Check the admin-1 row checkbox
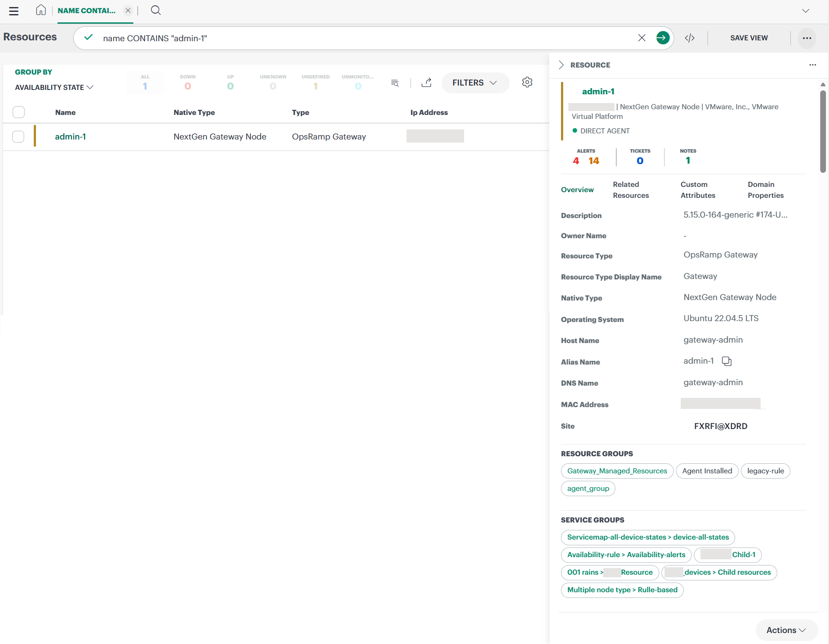This screenshot has width=829, height=644. (x=18, y=137)
